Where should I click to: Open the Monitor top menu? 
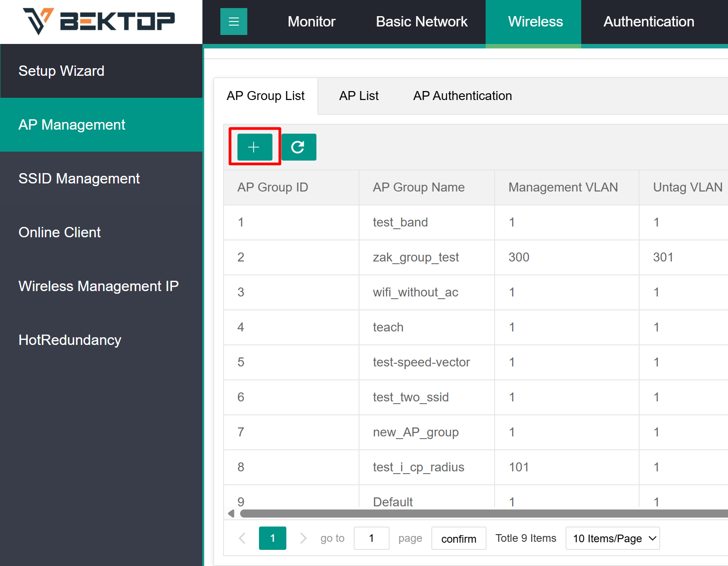[x=311, y=22]
